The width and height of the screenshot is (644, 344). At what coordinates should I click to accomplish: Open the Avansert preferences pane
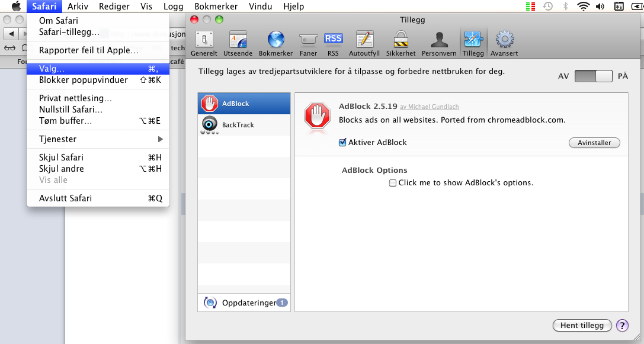(x=504, y=43)
